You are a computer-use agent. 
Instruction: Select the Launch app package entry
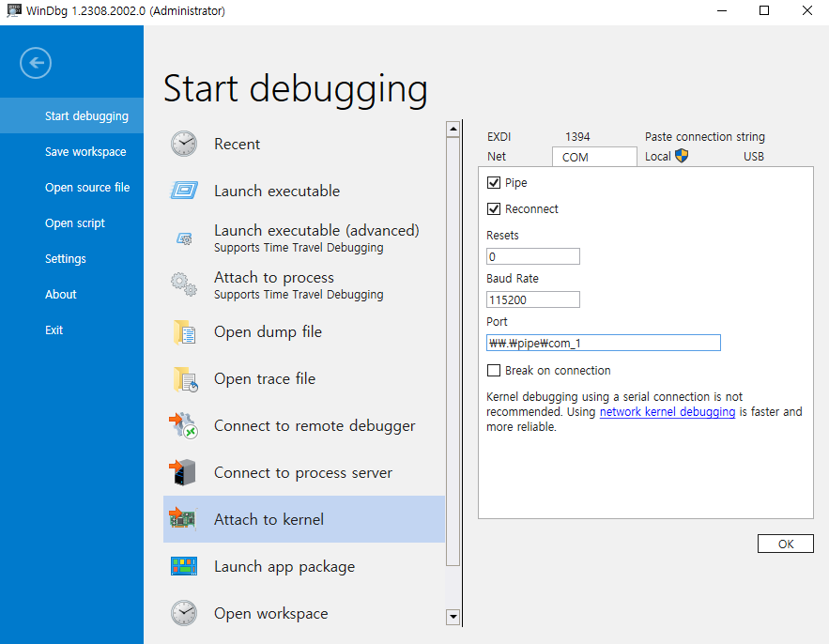point(304,566)
